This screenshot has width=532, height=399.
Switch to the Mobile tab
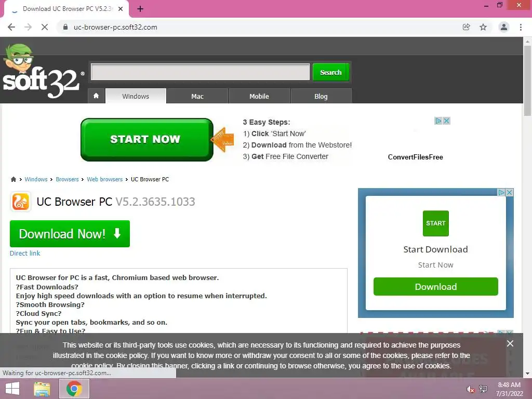pyautogui.click(x=259, y=96)
